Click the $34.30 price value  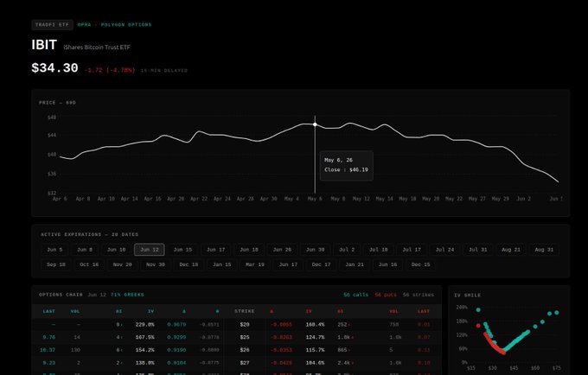pyautogui.click(x=54, y=67)
